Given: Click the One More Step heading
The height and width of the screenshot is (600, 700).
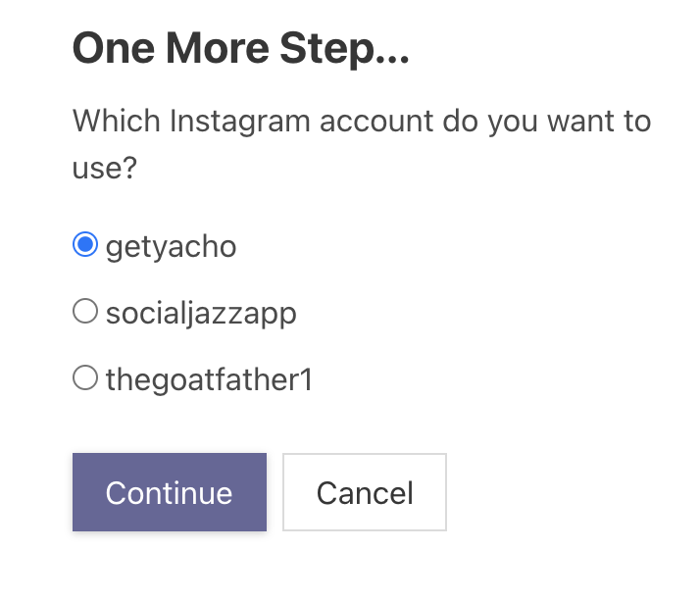Looking at the screenshot, I should coord(240,49).
